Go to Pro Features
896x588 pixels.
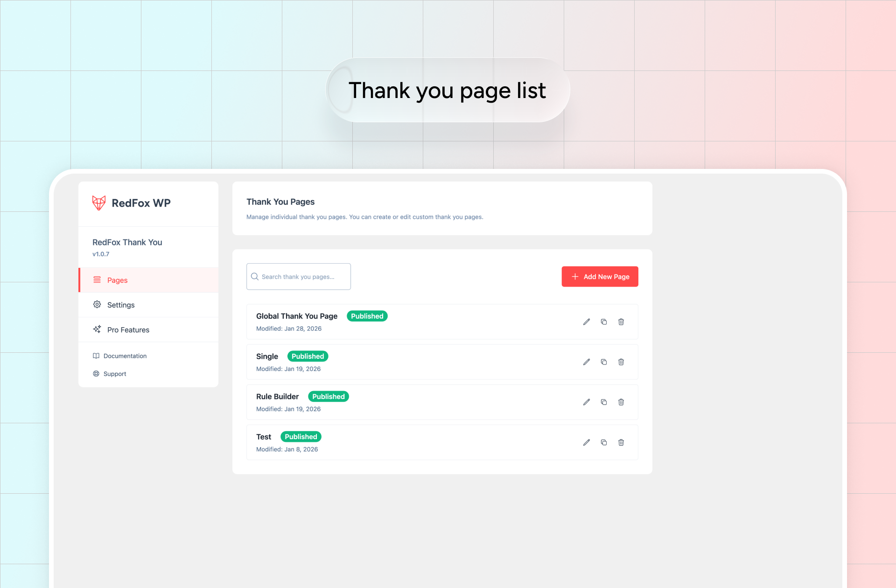(x=128, y=329)
